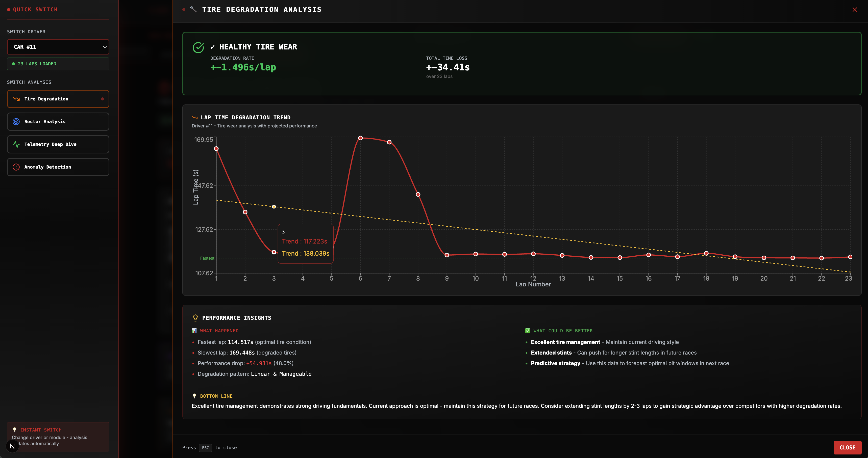This screenshot has height=458, width=868.
Task: Click the round N logo badge
Action: [x=12, y=446]
